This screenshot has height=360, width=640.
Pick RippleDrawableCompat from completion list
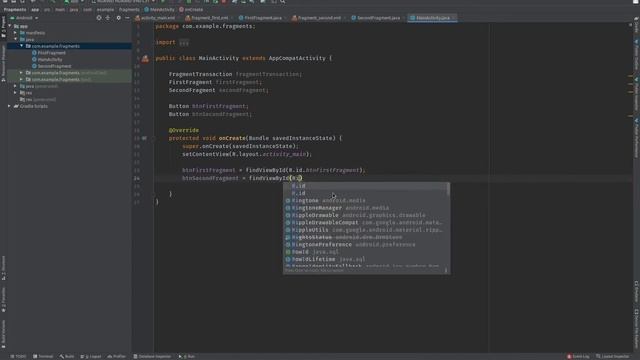(x=366, y=223)
